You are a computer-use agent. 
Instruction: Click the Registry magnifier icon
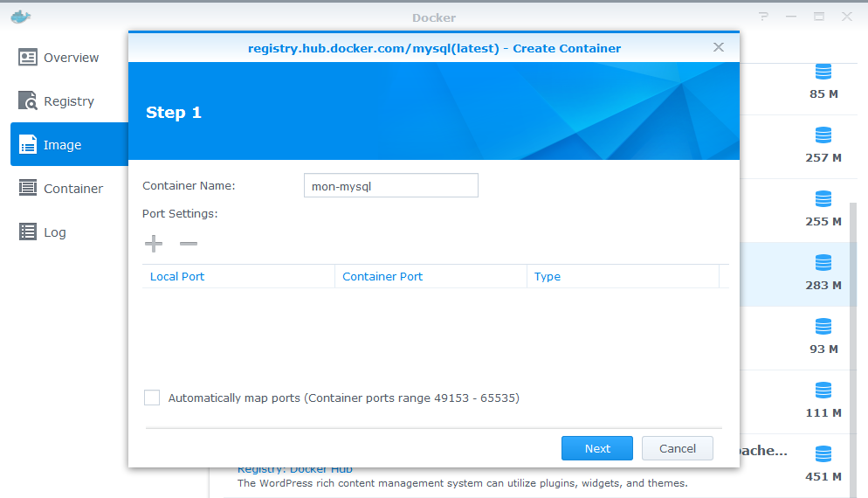(28, 100)
